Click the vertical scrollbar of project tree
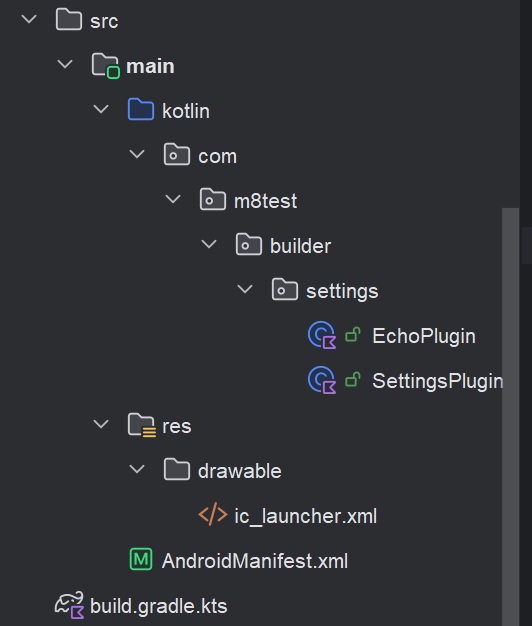The width and height of the screenshot is (532, 626). 510,415
